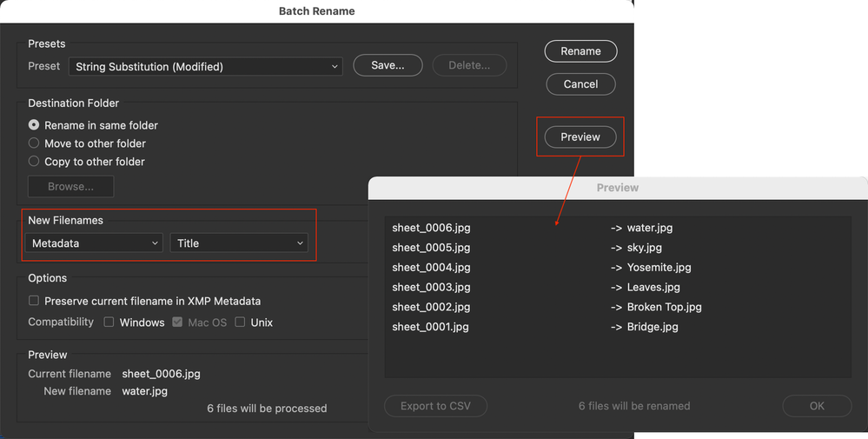Select Copy to other folder option
The height and width of the screenshot is (439, 868).
pyautogui.click(x=34, y=162)
